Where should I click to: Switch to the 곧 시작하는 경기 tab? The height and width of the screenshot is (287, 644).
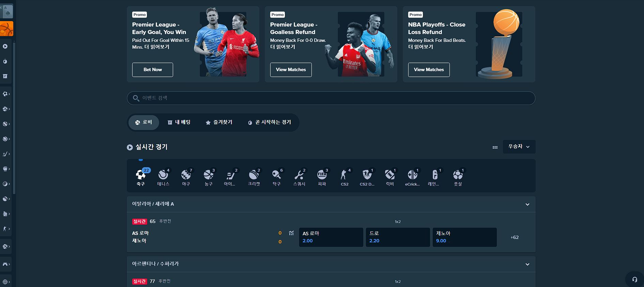coord(269,122)
